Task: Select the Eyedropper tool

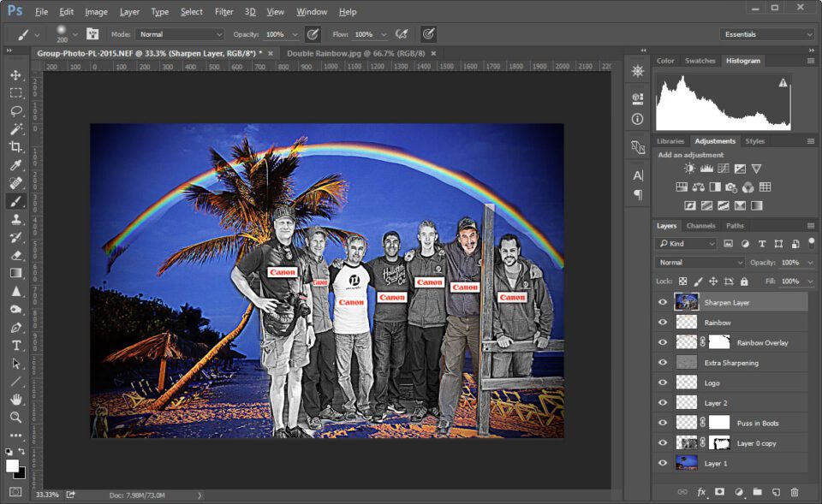Action: pos(15,165)
